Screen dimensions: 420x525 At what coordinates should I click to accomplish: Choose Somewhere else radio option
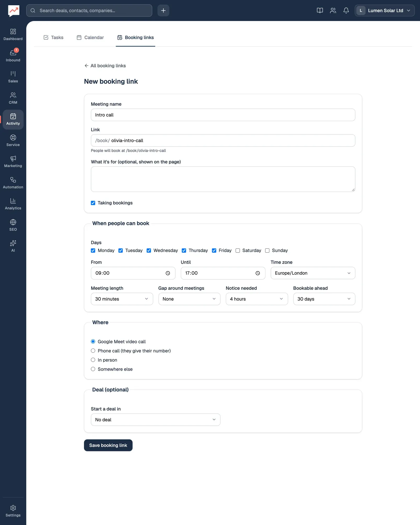pos(93,369)
